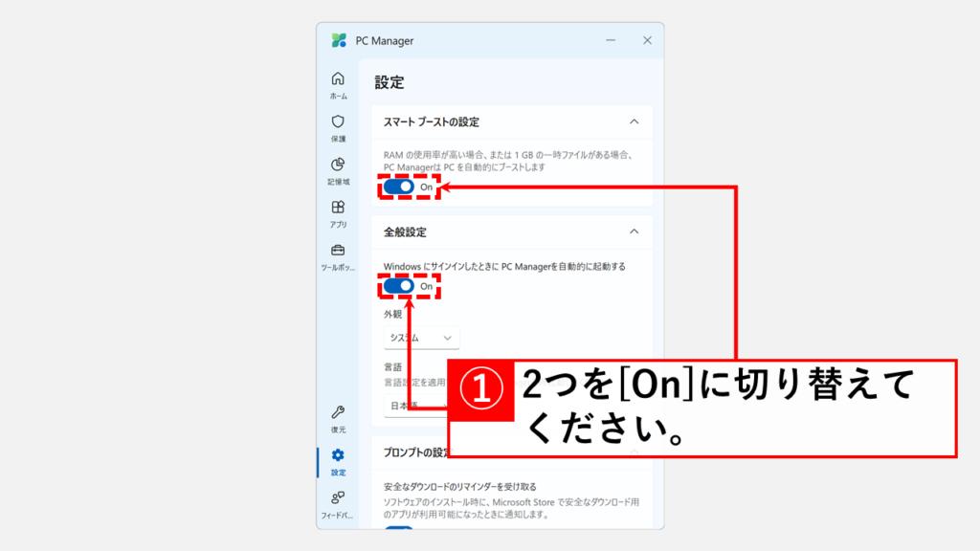Click the 外観 label
Viewport: 980px width, 551px height.
point(393,314)
